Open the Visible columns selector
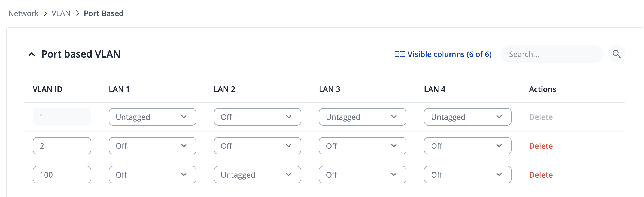 tap(443, 54)
